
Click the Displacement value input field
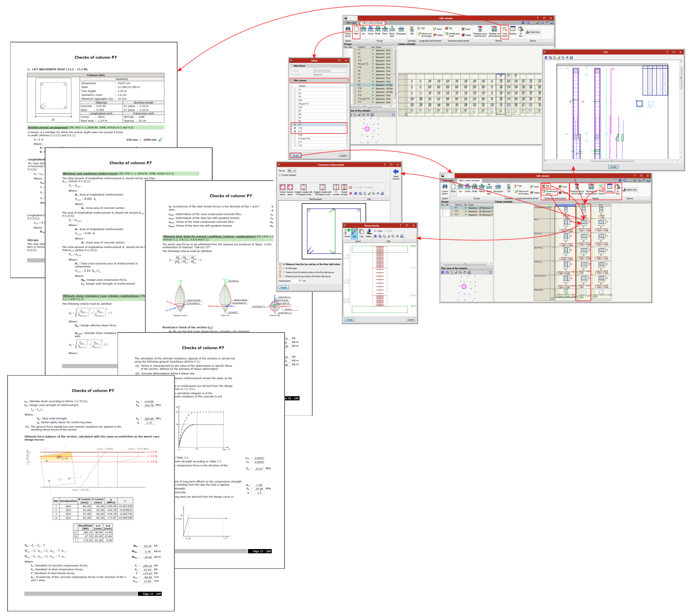pos(297,281)
